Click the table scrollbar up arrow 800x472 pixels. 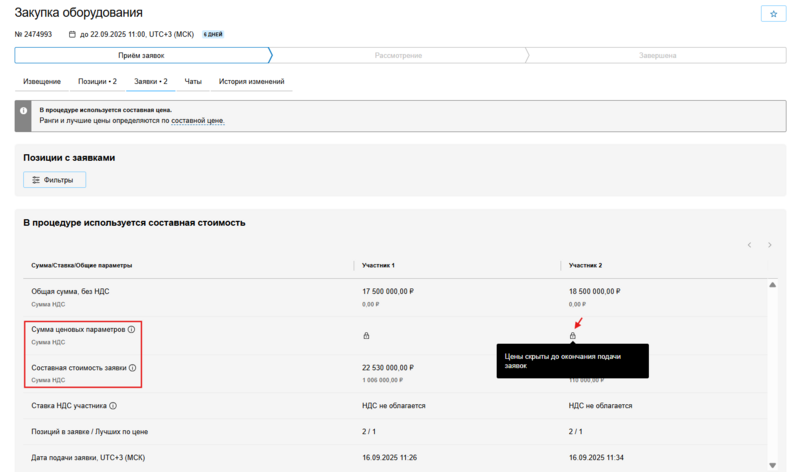pos(772,286)
